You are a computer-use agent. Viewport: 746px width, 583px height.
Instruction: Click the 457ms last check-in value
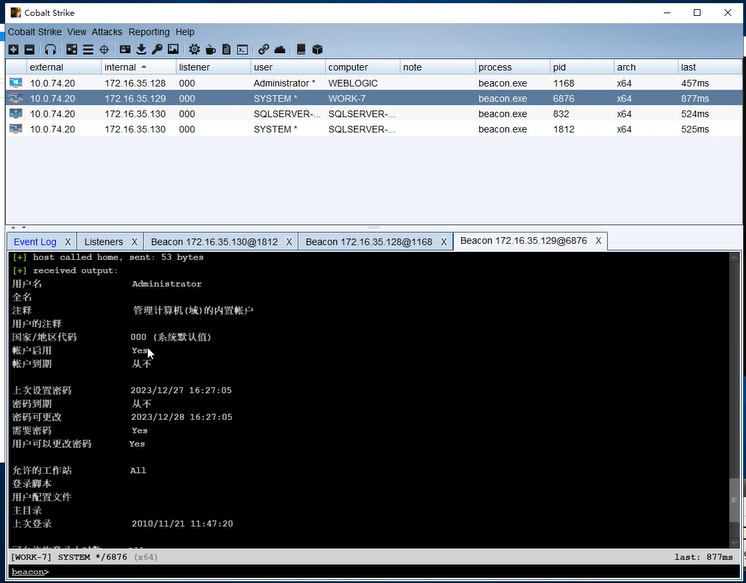pyautogui.click(x=695, y=83)
